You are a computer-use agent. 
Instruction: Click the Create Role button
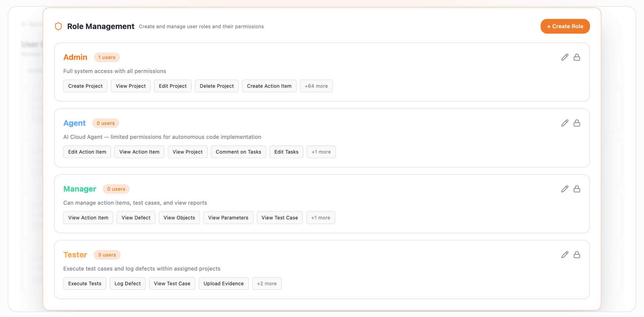[565, 26]
